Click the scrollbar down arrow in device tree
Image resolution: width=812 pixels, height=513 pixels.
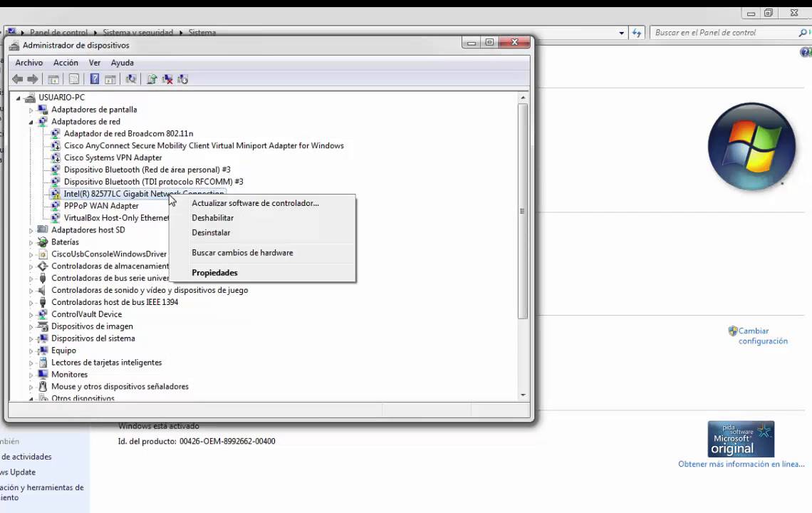click(x=523, y=395)
